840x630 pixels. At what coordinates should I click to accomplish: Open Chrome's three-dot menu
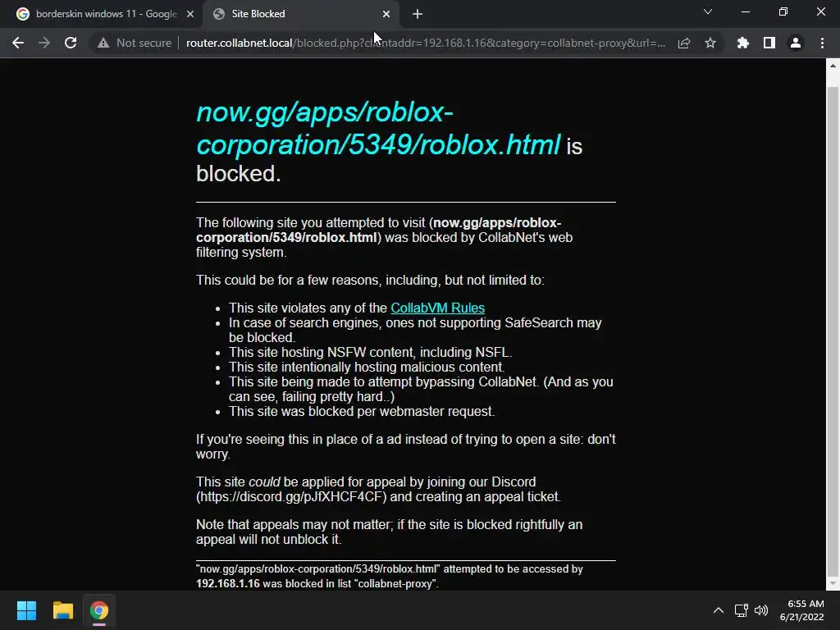pyautogui.click(x=822, y=43)
